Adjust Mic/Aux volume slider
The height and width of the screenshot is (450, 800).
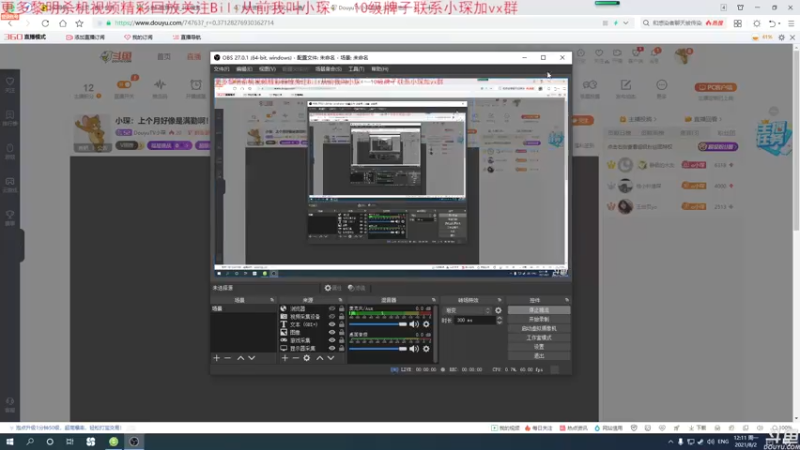(x=378, y=324)
